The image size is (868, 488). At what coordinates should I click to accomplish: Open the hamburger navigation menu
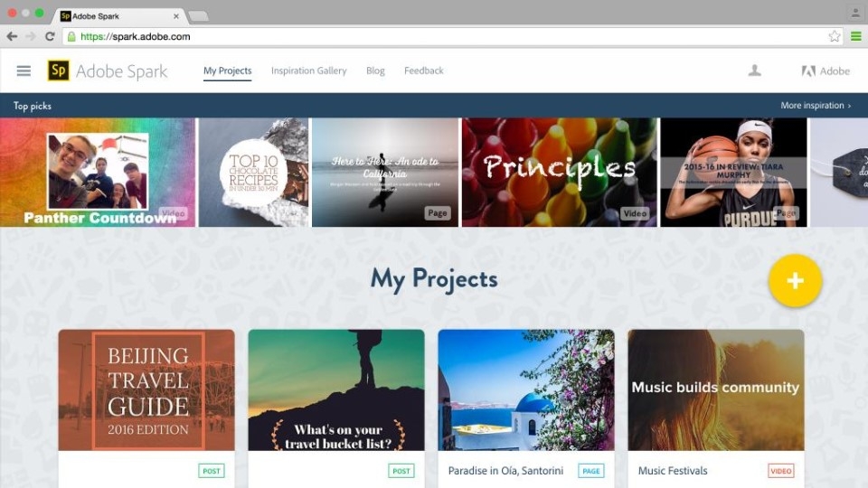click(24, 70)
